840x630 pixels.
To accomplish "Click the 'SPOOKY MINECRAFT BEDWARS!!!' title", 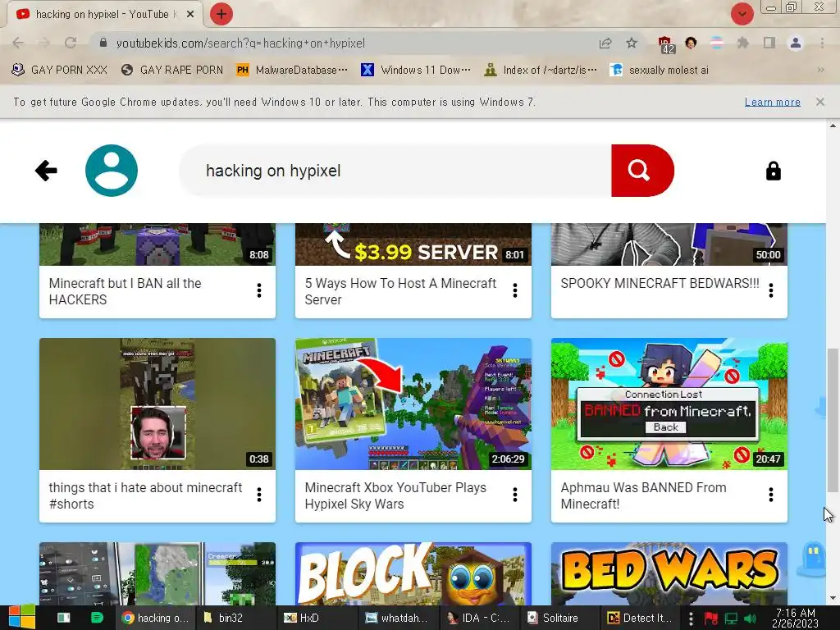I will pos(660,283).
